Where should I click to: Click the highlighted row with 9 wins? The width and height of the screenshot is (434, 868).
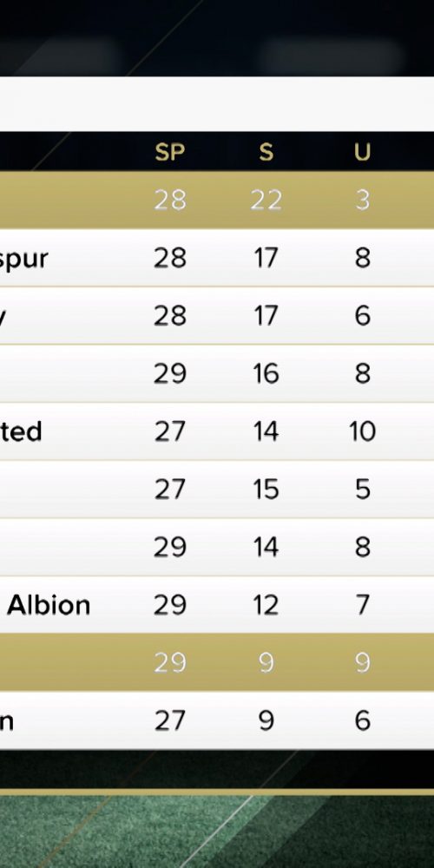click(x=217, y=662)
